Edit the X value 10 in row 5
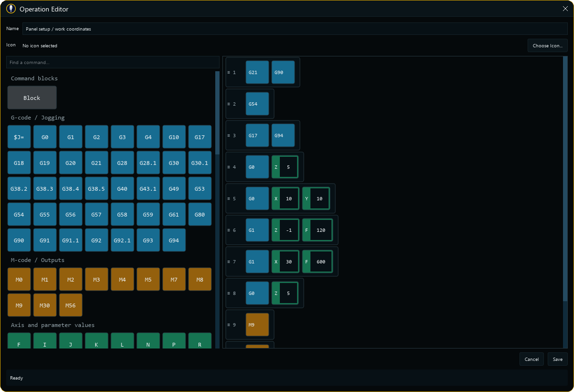 point(288,199)
